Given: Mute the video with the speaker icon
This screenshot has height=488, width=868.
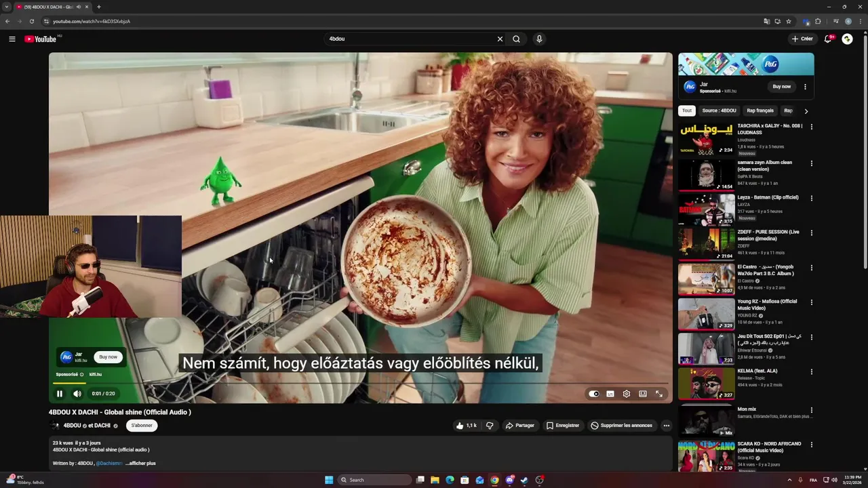Looking at the screenshot, I should (77, 394).
